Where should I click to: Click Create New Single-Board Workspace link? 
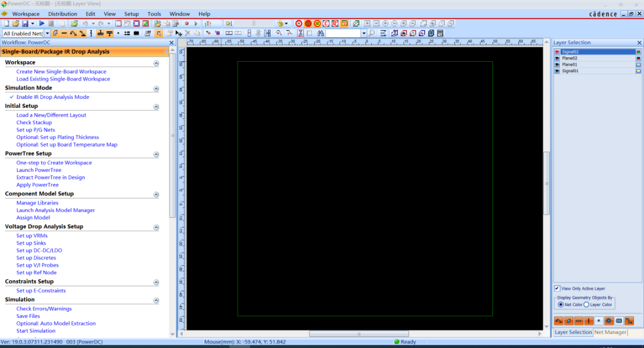61,71
